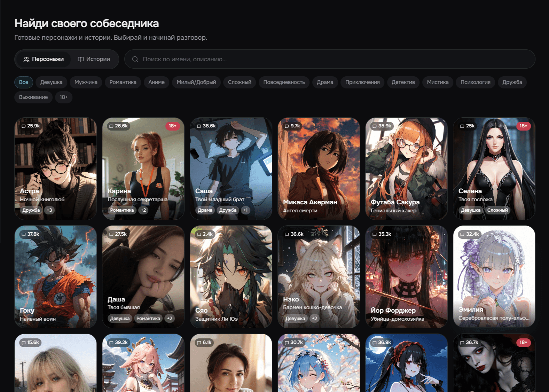The width and height of the screenshot is (549, 392).
Task: Open the Эмилия character card
Action: 494,277
